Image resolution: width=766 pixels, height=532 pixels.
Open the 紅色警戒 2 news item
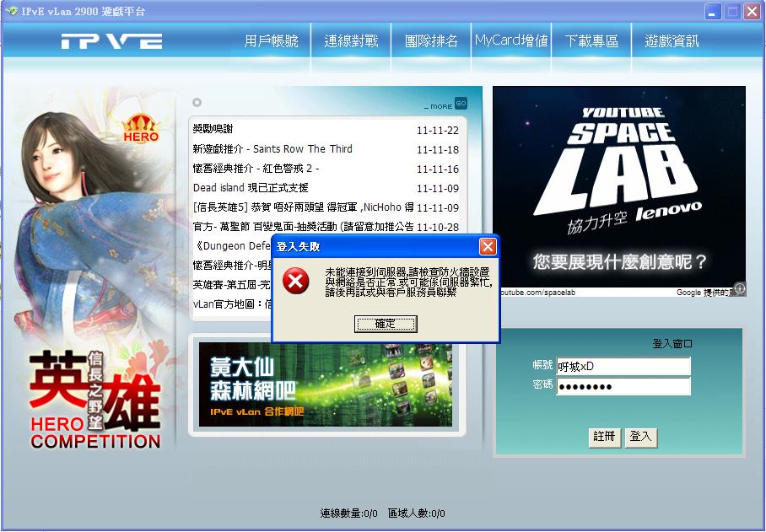coord(256,169)
